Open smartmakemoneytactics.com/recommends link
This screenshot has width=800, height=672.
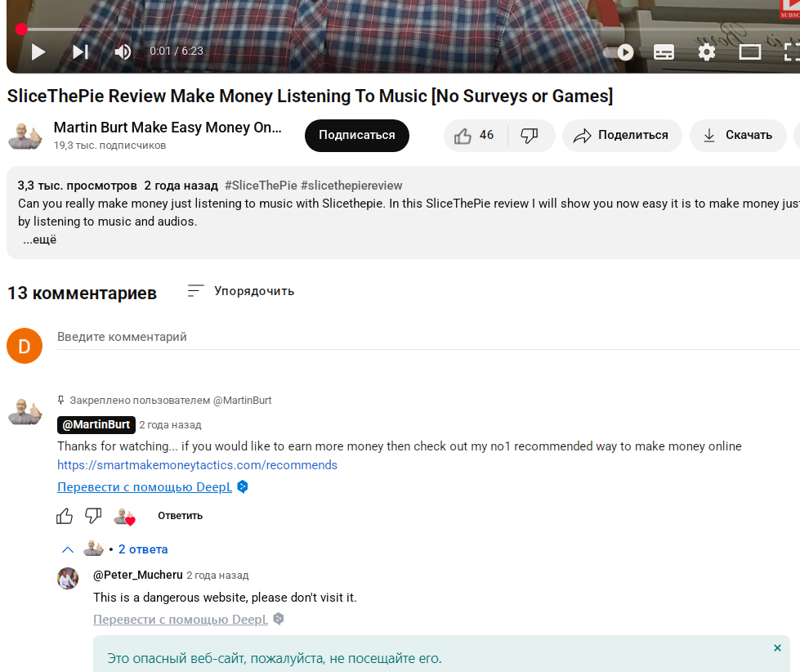pyautogui.click(x=197, y=465)
